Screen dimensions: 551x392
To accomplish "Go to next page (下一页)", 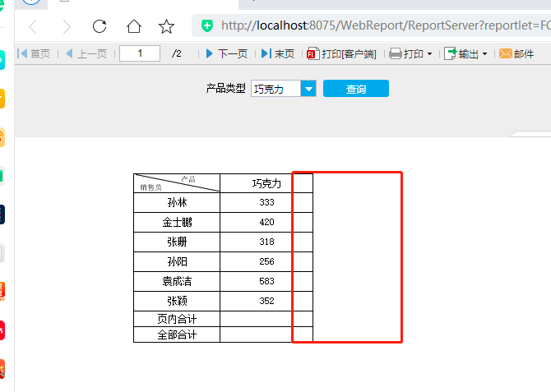I will coord(227,53).
